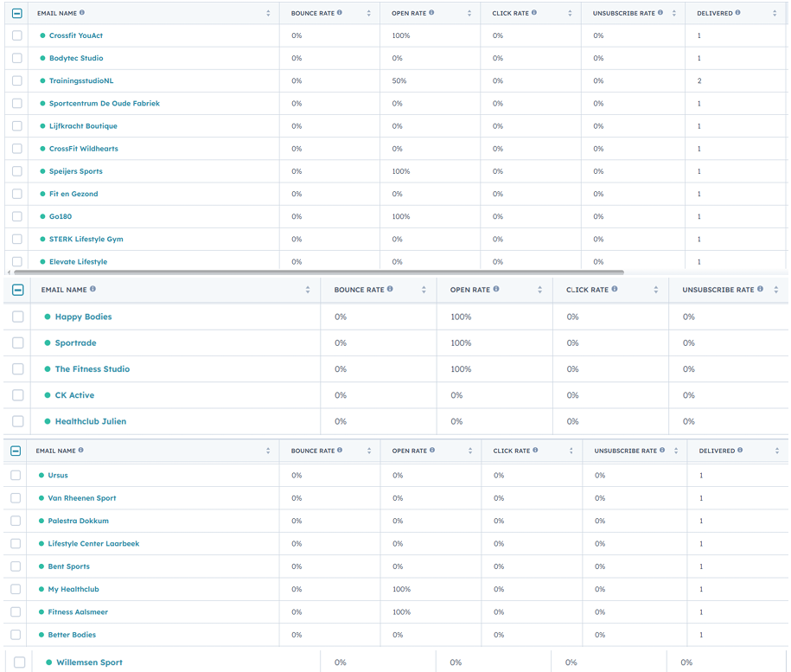
Task: Toggle the select-all checkbox in the top table header
Action: [17, 13]
